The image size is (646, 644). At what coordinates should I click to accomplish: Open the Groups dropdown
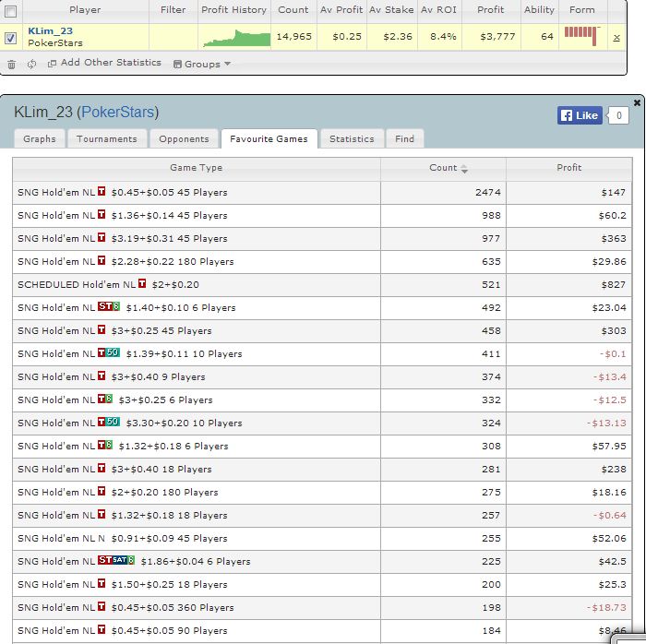[x=202, y=65]
